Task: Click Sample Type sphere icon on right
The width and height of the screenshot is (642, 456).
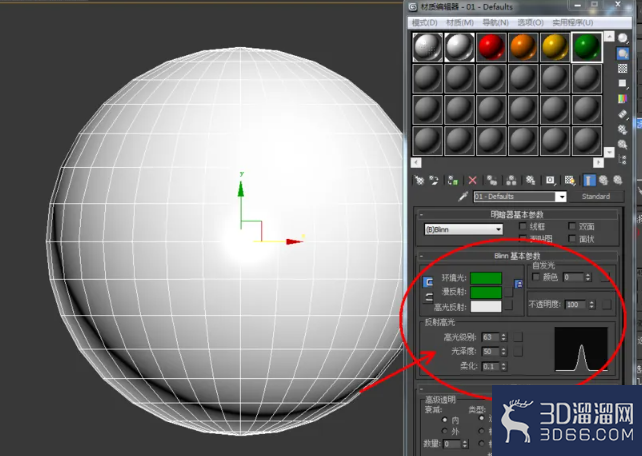Action: tap(623, 38)
